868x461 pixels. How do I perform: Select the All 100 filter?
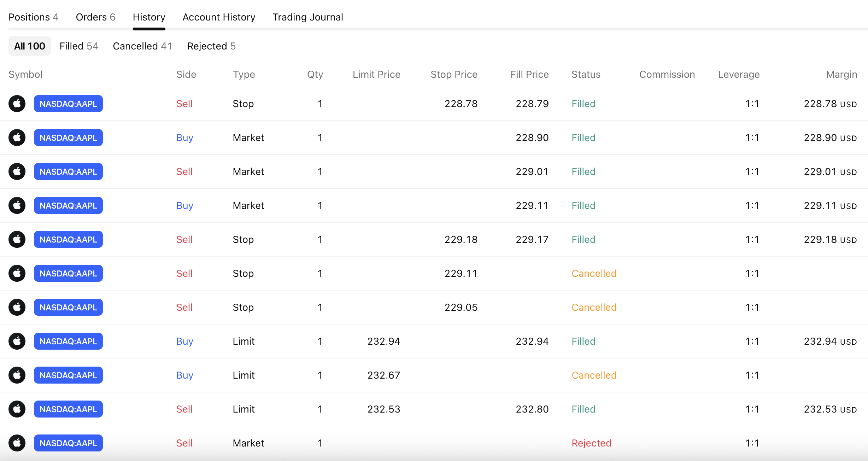point(30,46)
